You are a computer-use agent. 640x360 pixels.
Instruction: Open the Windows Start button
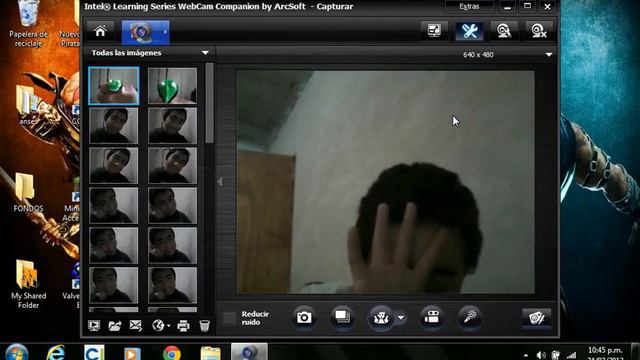[16, 353]
